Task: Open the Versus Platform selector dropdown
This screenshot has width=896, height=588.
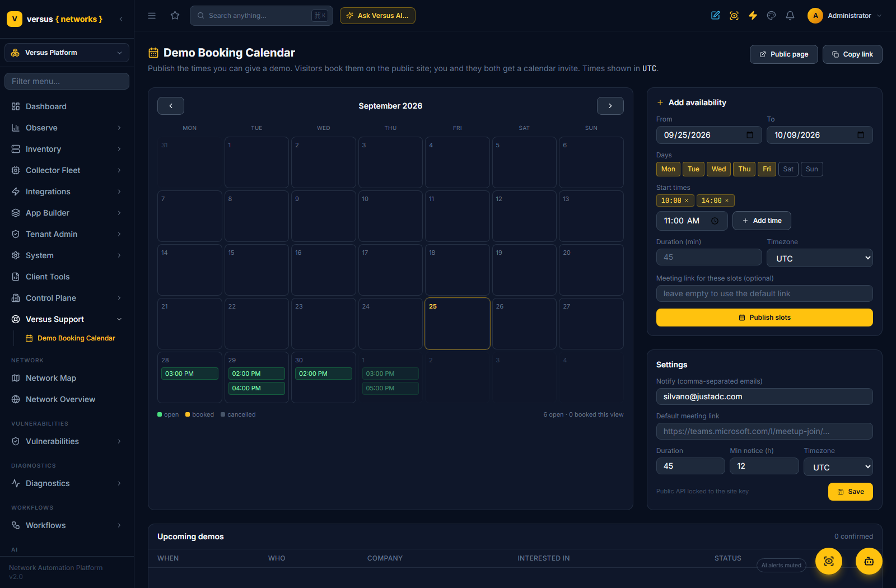Action: [x=67, y=53]
